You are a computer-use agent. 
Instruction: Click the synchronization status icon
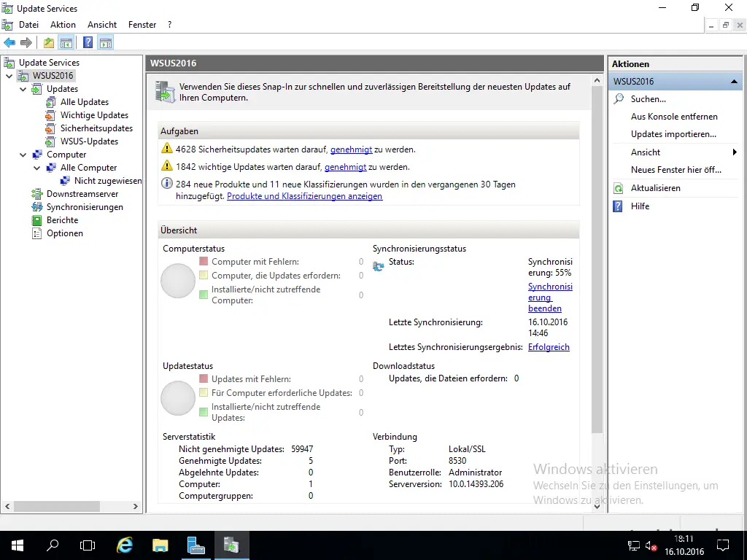(379, 266)
